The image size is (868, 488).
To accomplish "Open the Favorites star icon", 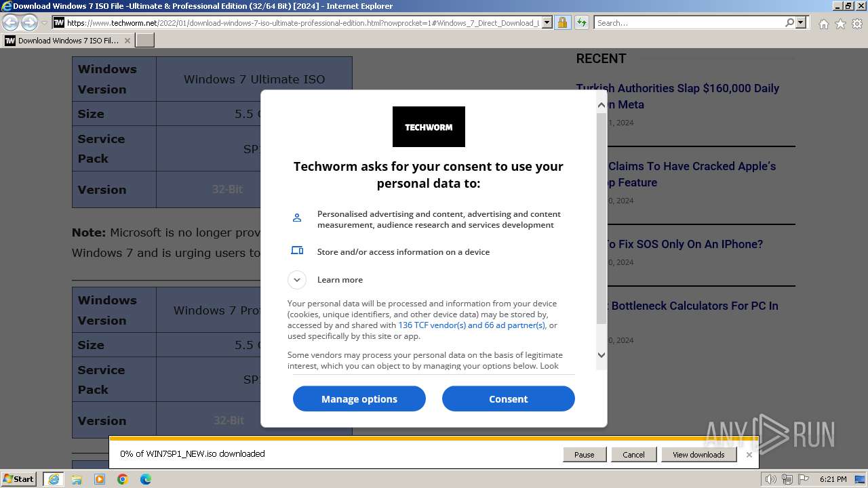I will (x=840, y=24).
